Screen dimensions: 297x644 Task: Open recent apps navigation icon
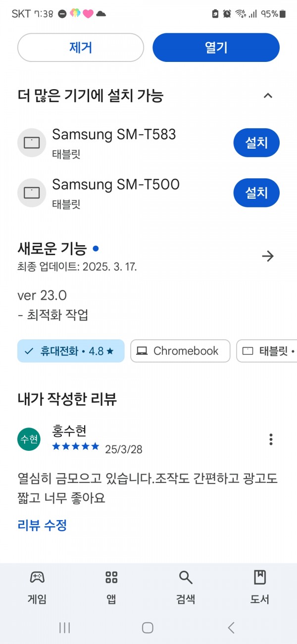tap(64, 628)
